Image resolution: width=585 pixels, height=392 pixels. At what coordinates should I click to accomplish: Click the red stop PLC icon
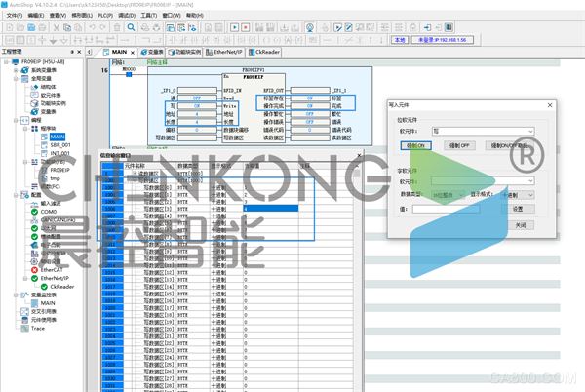245,27
